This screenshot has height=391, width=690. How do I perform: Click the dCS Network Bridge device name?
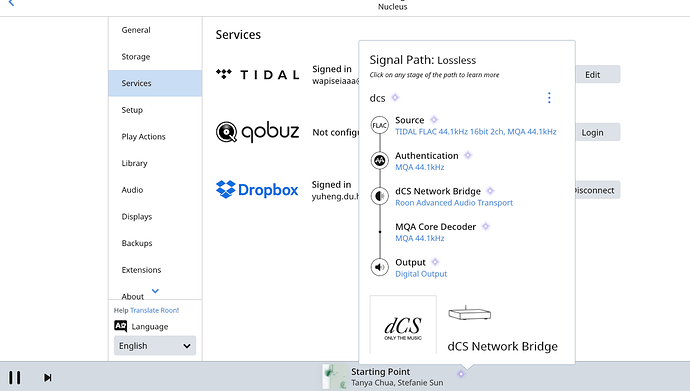tap(503, 346)
